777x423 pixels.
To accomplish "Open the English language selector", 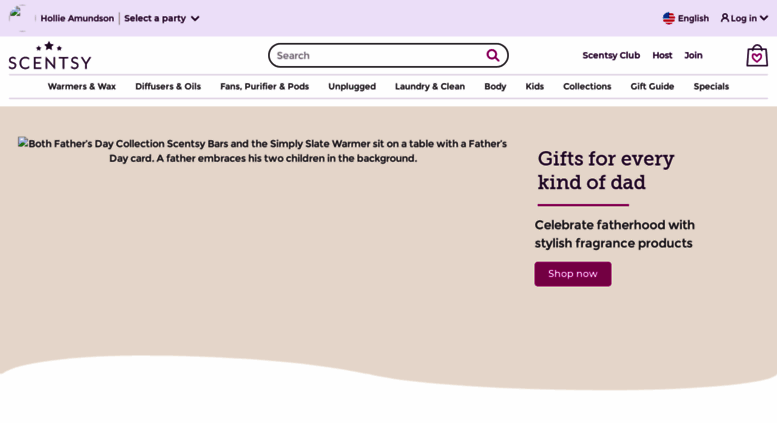I will point(686,18).
